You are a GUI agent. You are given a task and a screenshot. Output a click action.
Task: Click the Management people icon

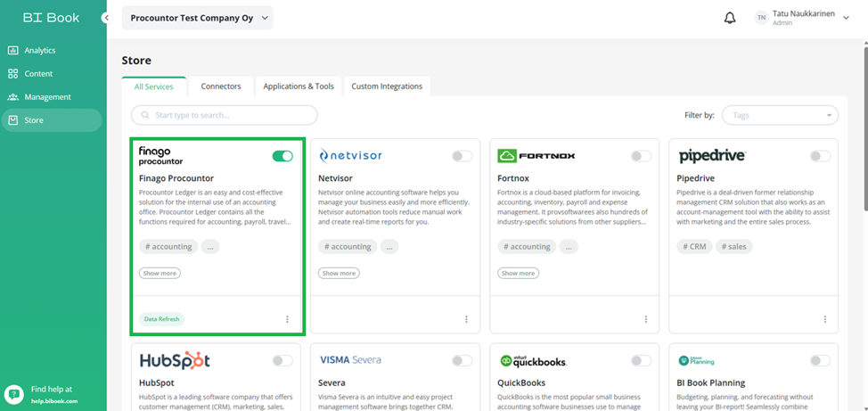12,97
